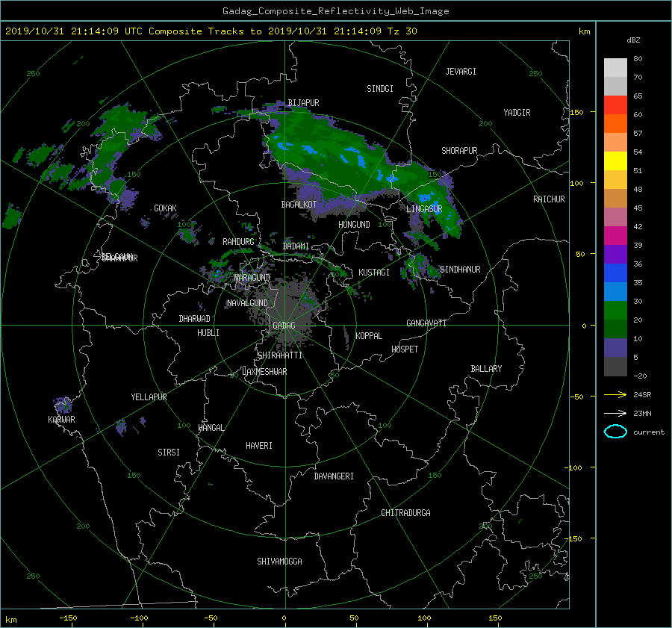The image size is (672, 628).
Task: Click the yellow 24SR arrow legend icon
Action: 615,394
